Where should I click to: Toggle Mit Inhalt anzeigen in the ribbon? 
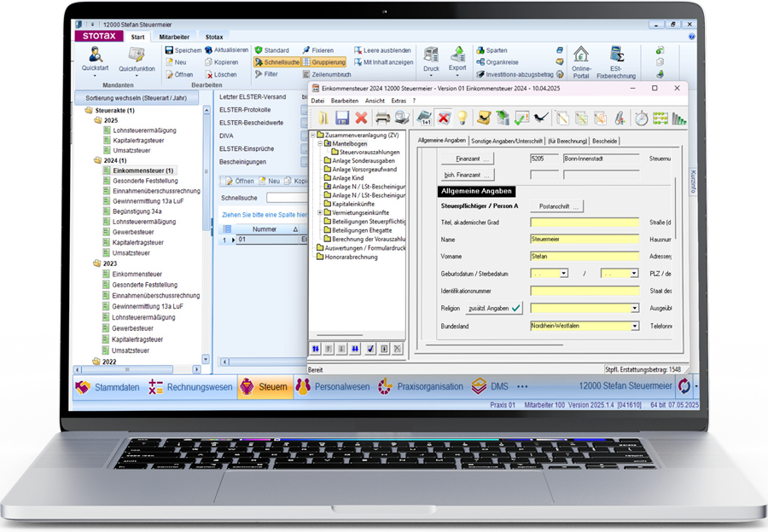383,62
